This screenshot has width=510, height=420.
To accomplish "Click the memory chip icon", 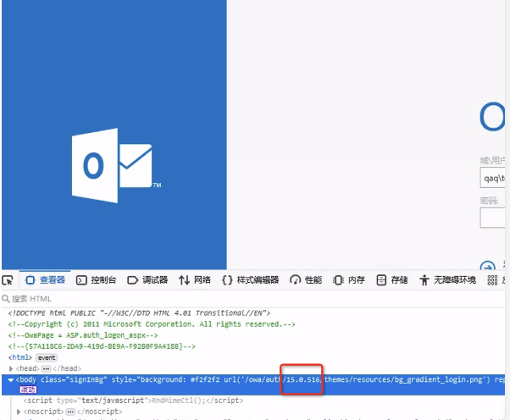I will click(x=338, y=280).
